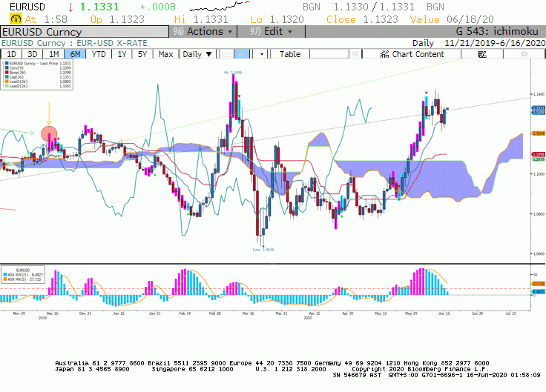Select the 1Y range tab
Viewport: 546px width, 392px height.
[122, 54]
